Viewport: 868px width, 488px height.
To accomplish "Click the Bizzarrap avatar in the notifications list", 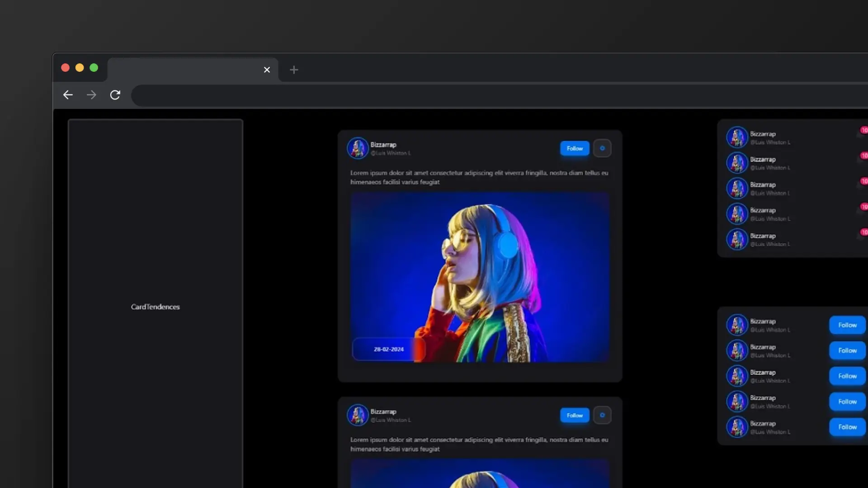I will point(737,136).
